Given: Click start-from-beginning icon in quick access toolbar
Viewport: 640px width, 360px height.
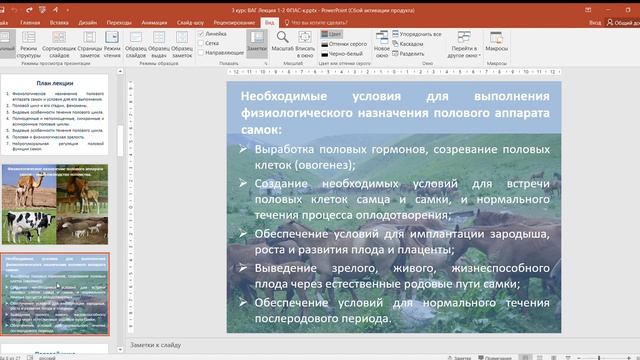Looking at the screenshot, I should [x=42, y=10].
